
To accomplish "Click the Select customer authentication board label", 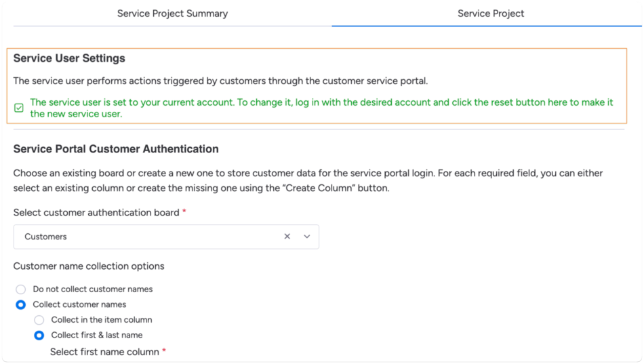I will pos(96,213).
